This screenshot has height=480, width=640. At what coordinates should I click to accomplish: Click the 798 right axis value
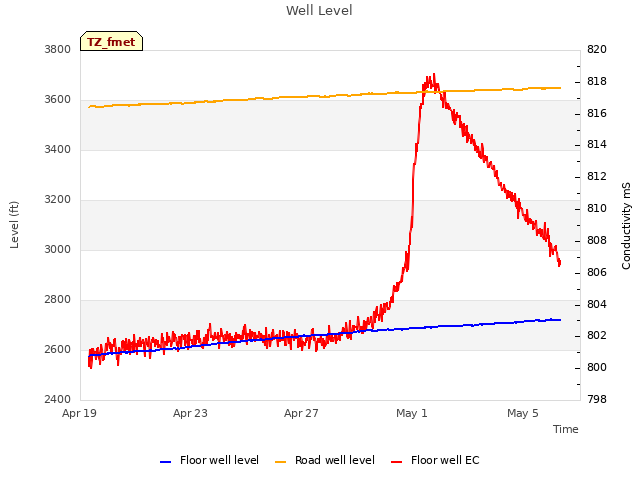597,399
